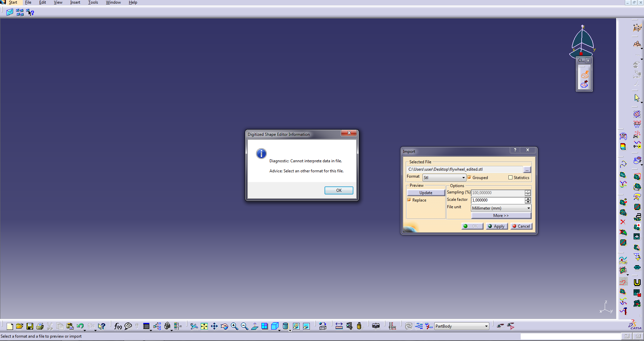Click the Measure Between ruler icon
Screen dimensions: 644x341
(x=339, y=326)
